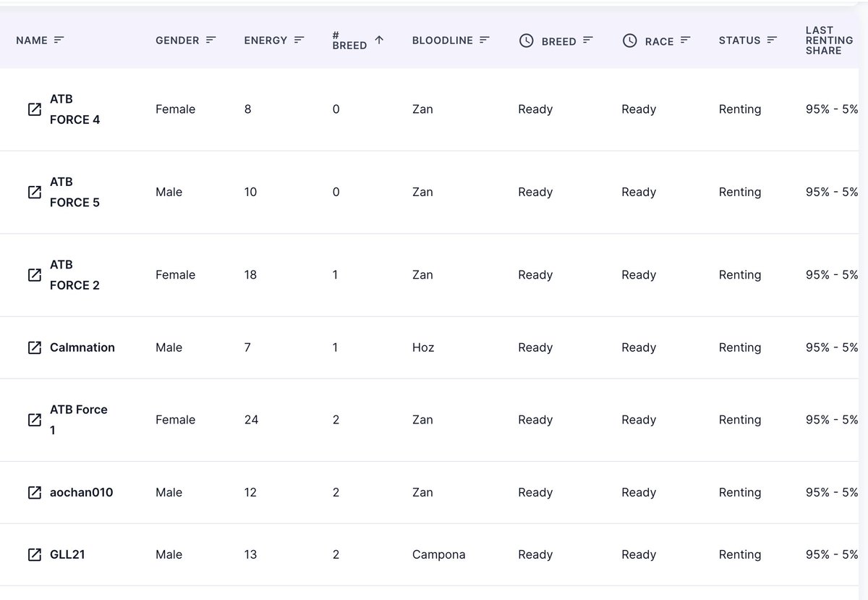Click Zan bloodline in ATB Force 1 row
This screenshot has height=600, width=868.
point(422,420)
